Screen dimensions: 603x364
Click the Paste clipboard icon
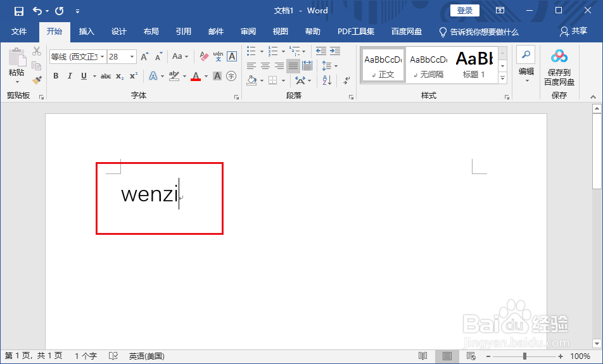17,57
